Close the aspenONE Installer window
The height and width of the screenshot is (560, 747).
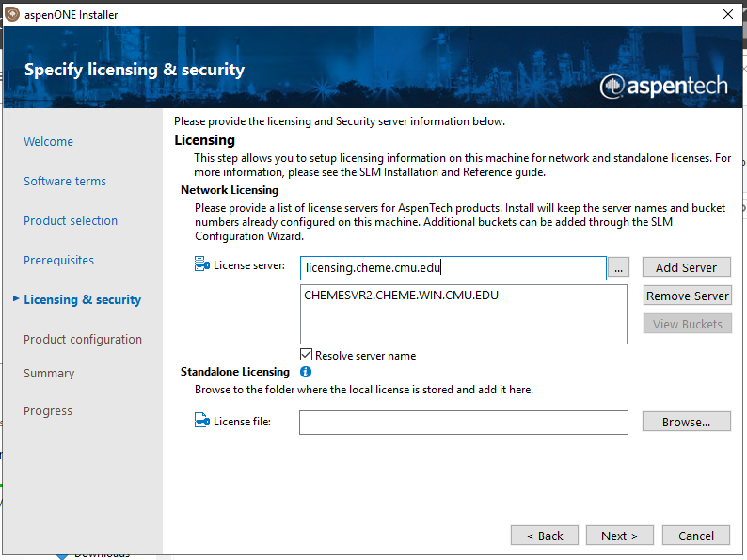click(728, 14)
